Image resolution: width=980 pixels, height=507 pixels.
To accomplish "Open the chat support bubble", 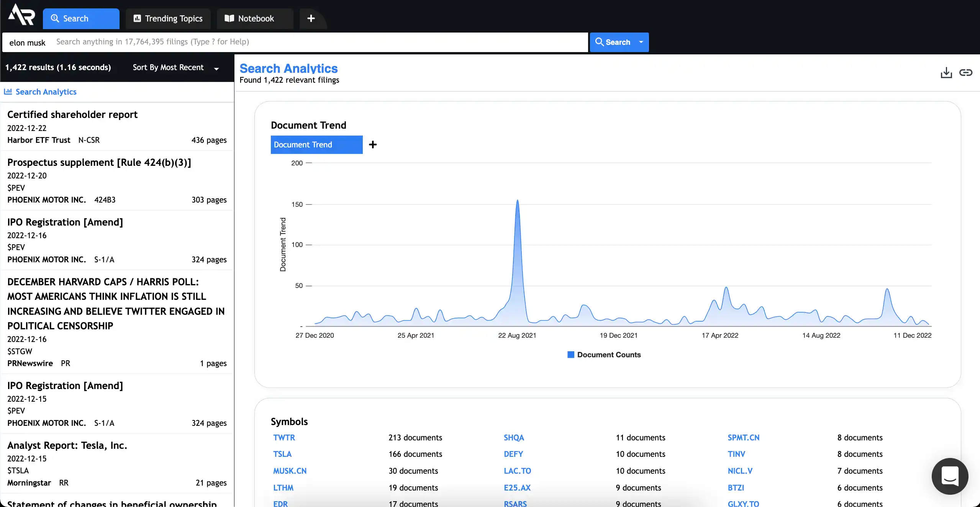I will (950, 476).
